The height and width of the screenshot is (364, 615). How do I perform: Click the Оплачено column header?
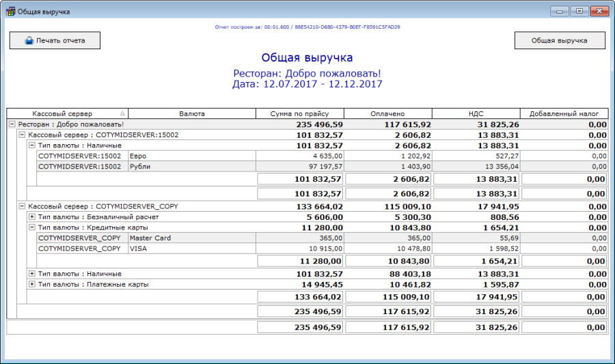387,113
